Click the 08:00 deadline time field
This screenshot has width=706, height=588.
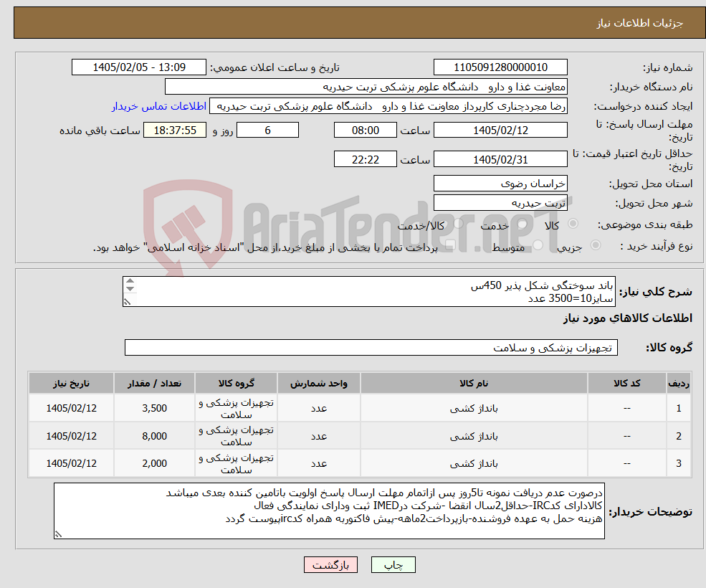click(x=365, y=131)
